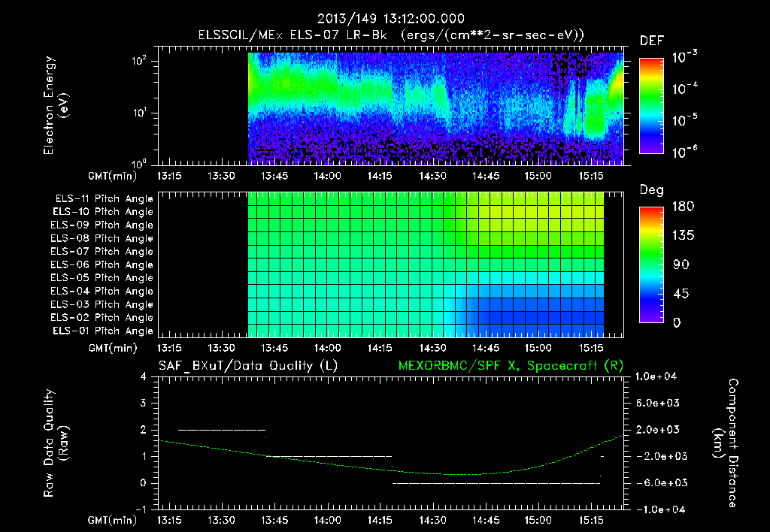This screenshot has height=532, width=770.
Task: Select the ELS-03 Pitch Angle row label
Action: pyautogui.click(x=102, y=305)
